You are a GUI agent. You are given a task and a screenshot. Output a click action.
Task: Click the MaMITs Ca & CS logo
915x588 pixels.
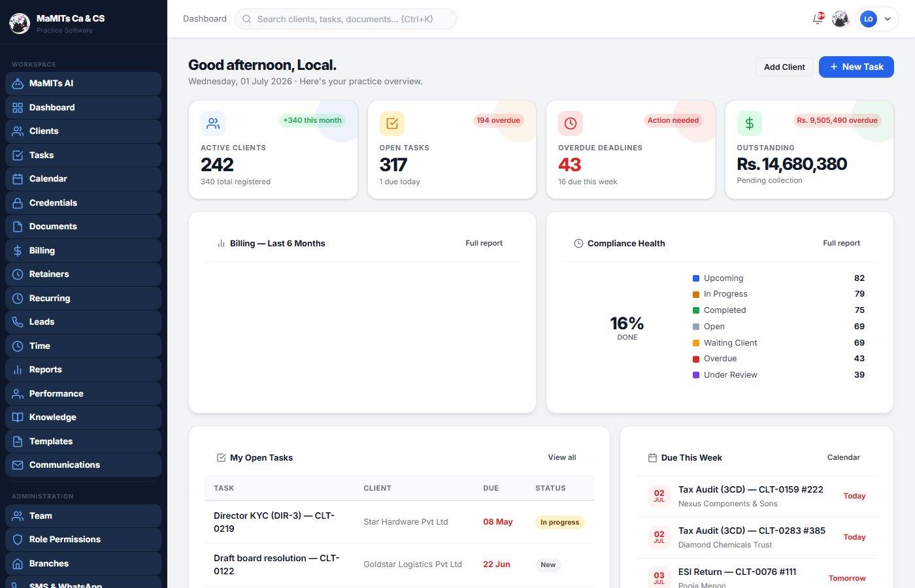click(20, 24)
